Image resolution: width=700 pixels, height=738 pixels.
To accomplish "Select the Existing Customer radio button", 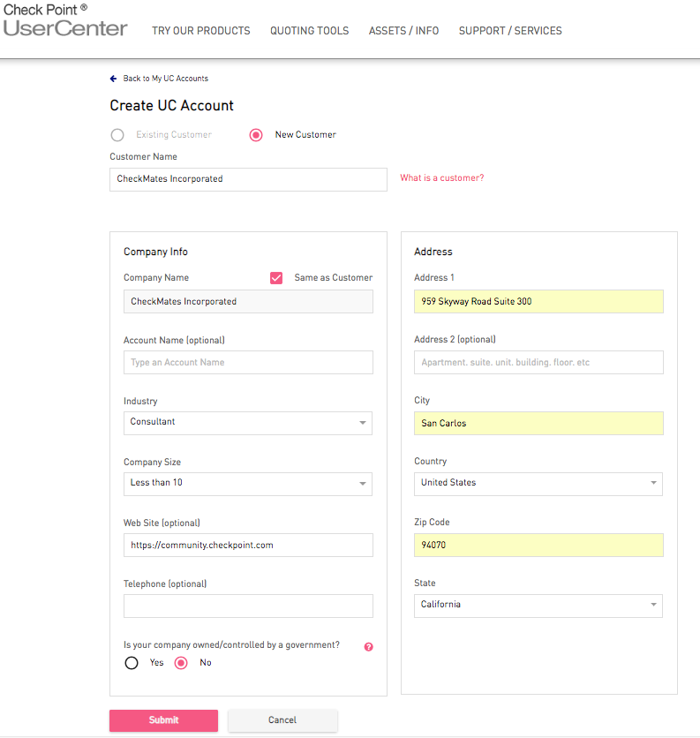I will (117, 135).
